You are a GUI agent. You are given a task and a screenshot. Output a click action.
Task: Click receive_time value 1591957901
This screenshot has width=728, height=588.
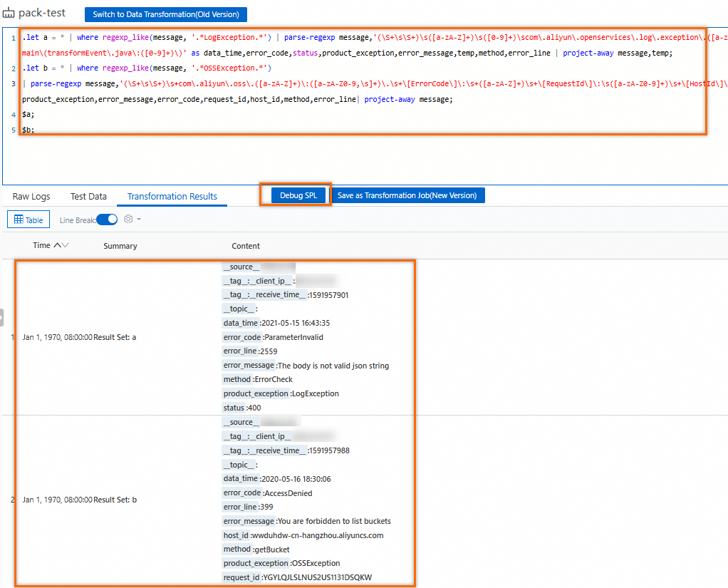point(328,295)
